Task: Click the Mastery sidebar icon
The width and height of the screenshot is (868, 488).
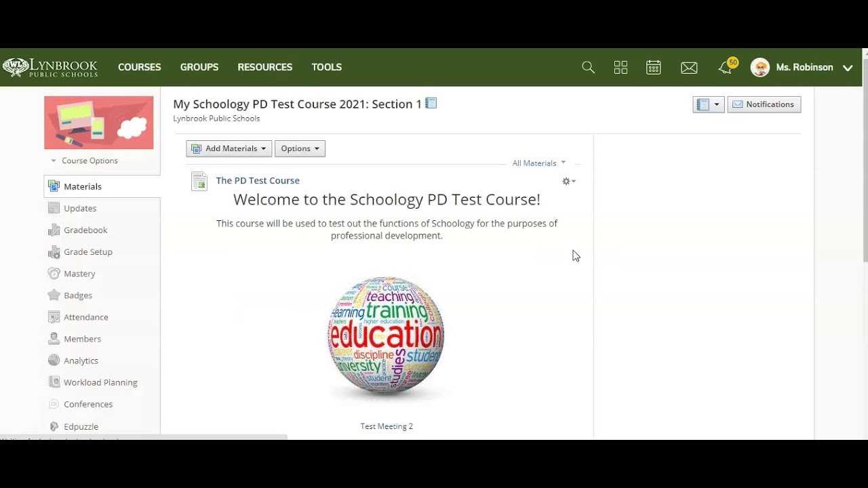Action: coord(54,273)
